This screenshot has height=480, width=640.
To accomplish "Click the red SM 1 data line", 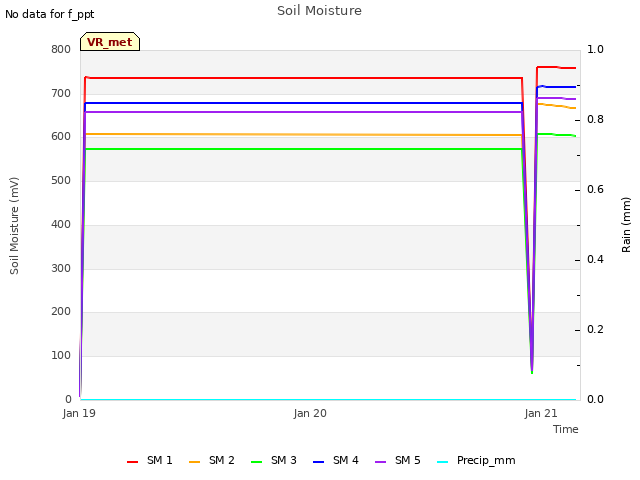I will tap(302, 78).
